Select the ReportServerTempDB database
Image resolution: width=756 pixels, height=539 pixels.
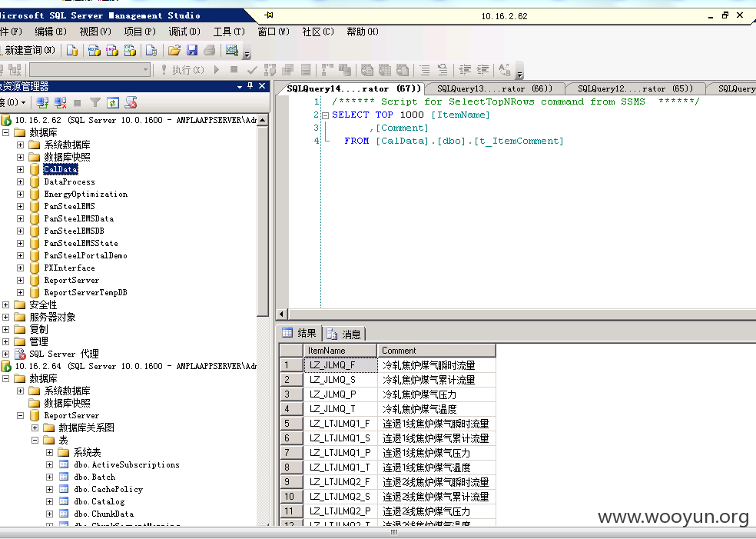[86, 292]
